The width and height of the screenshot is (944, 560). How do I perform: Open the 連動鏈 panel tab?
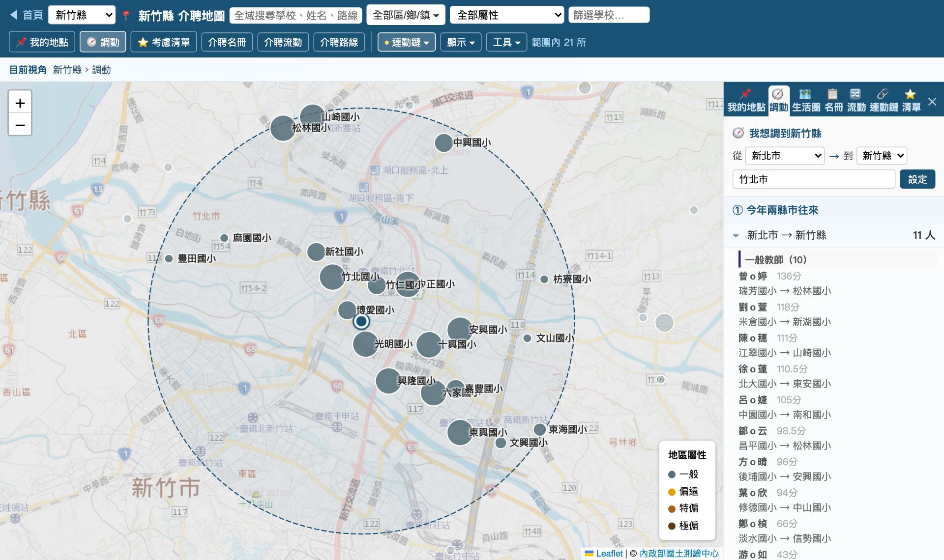click(x=884, y=101)
